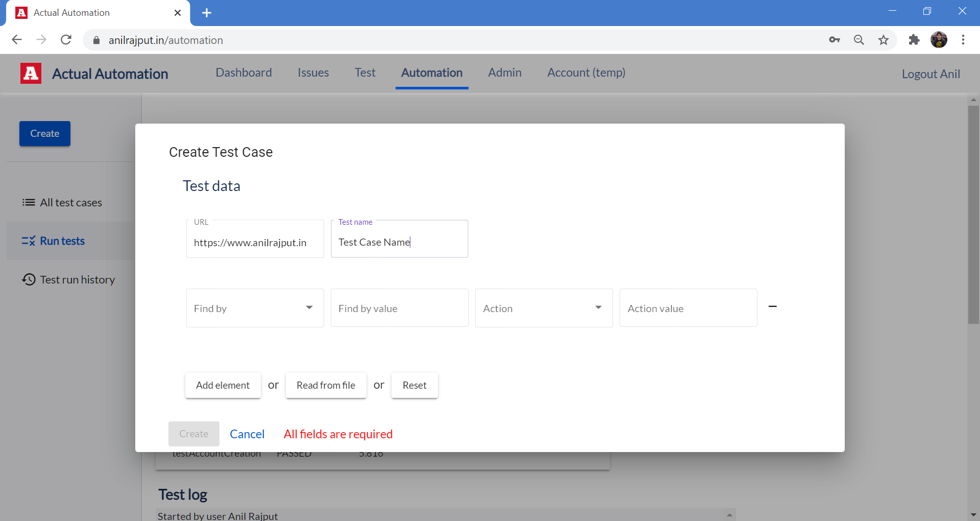Open the Chrome profile avatar

(x=939, y=40)
